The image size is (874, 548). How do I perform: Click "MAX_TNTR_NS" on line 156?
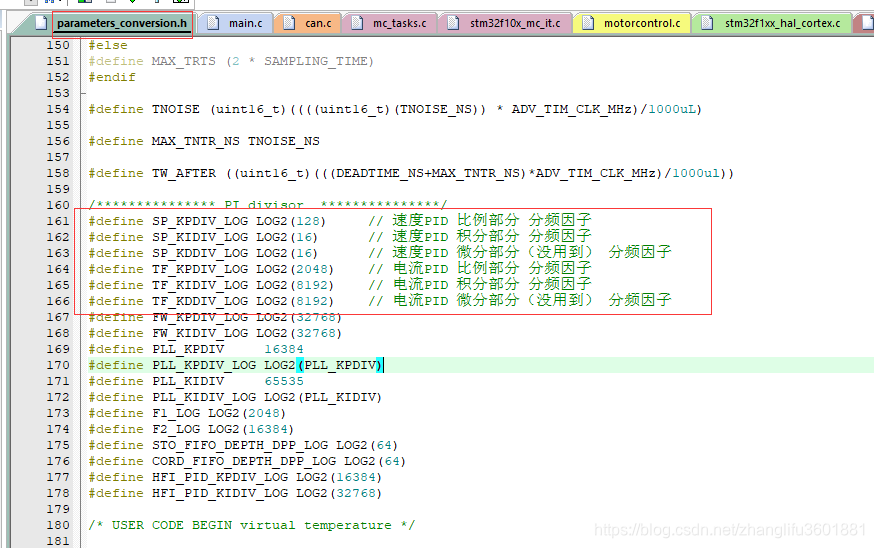[196, 141]
